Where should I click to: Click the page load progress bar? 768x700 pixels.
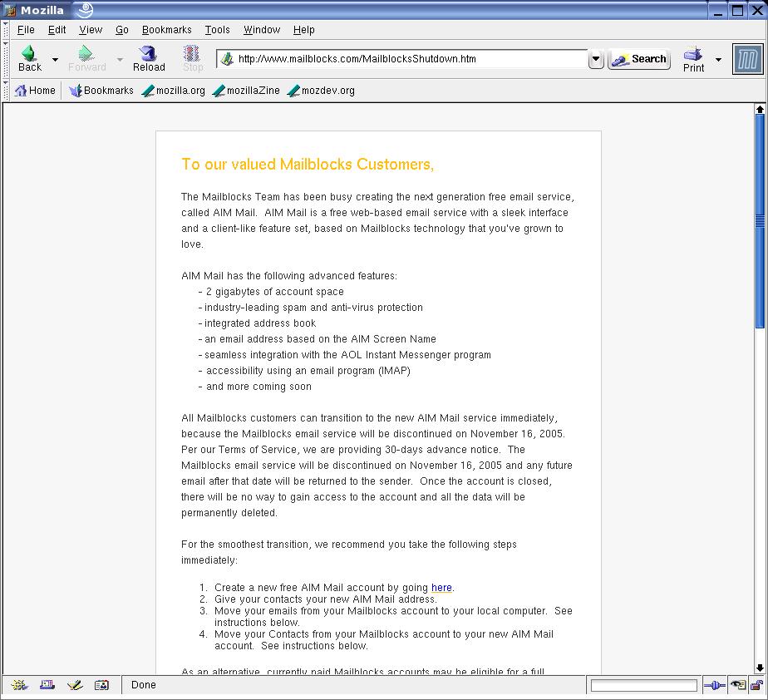643,685
